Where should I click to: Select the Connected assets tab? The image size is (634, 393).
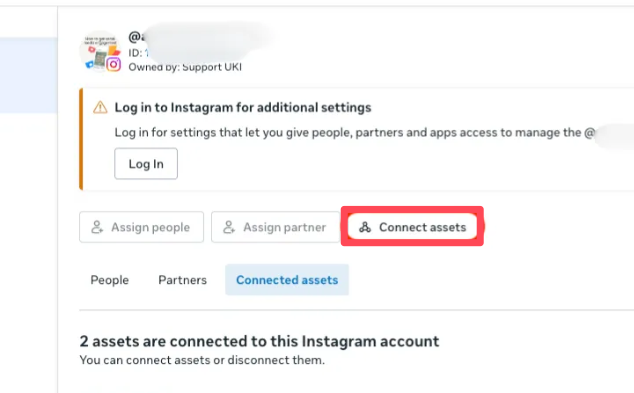pyautogui.click(x=287, y=280)
